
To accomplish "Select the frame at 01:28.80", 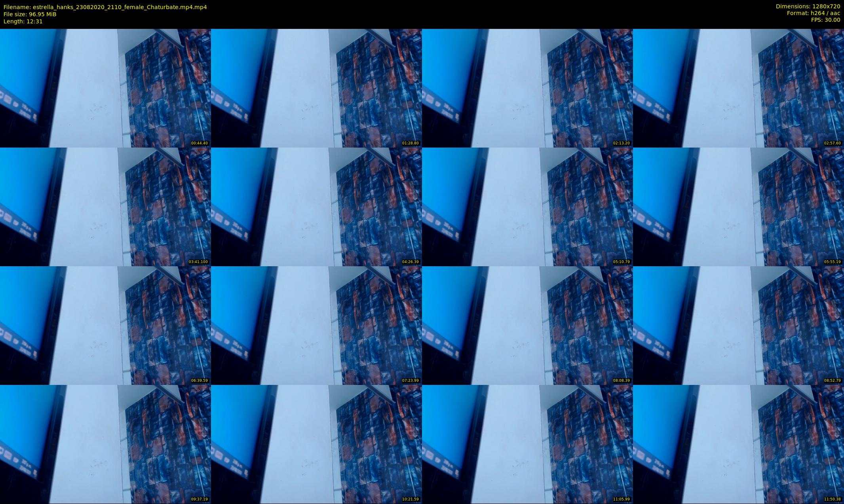I will tap(316, 88).
